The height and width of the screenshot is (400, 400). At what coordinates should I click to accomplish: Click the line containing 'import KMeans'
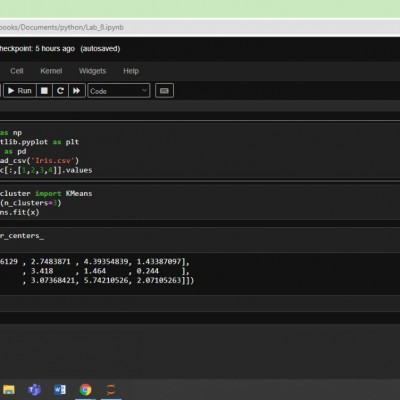pyautogui.click(x=46, y=193)
